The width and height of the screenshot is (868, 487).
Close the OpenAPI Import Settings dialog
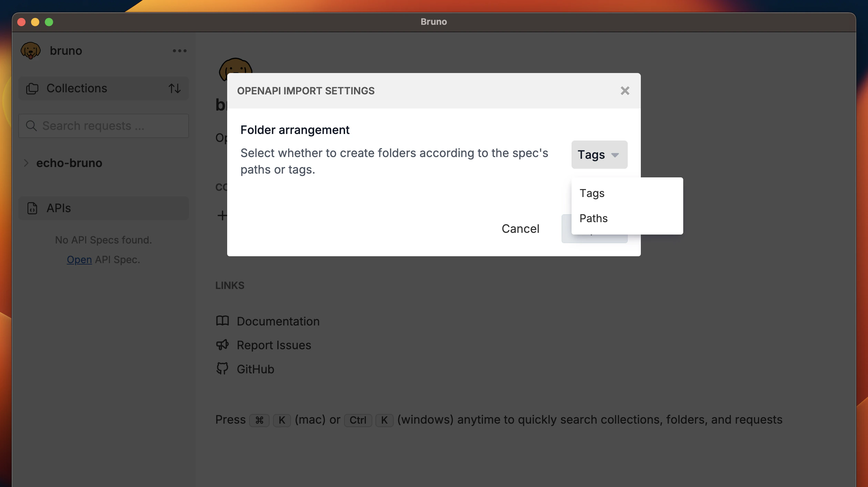pos(625,91)
